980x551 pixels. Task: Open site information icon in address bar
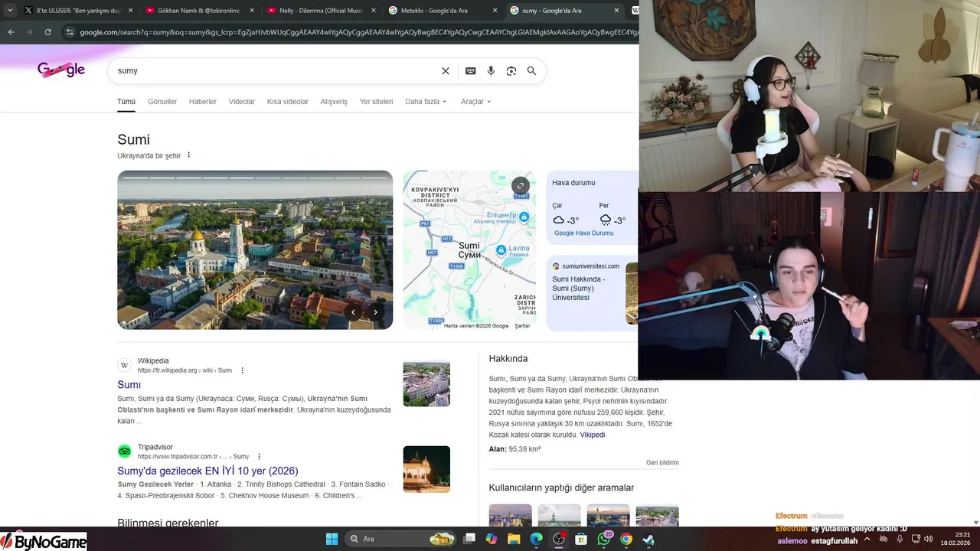70,32
